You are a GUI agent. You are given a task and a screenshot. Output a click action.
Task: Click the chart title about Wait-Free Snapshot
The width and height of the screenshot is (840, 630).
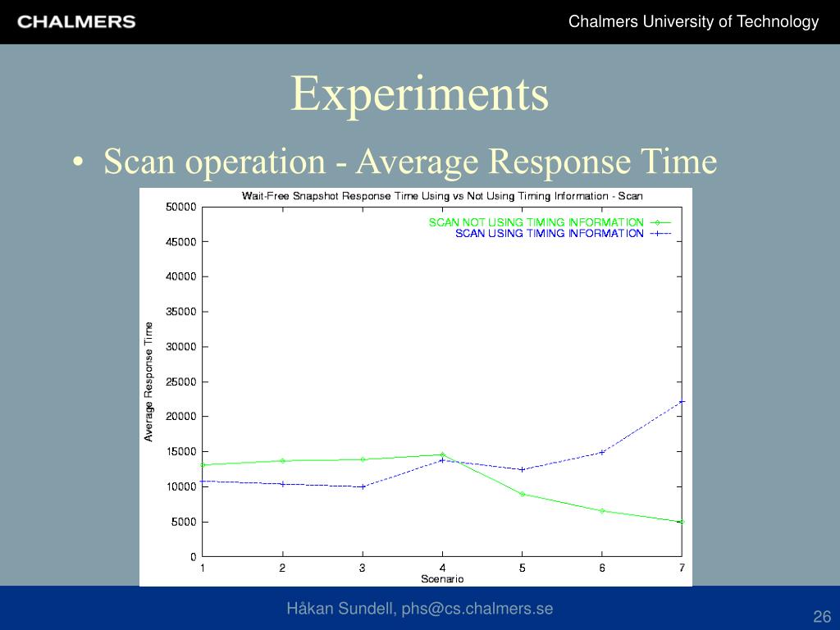(x=442, y=196)
